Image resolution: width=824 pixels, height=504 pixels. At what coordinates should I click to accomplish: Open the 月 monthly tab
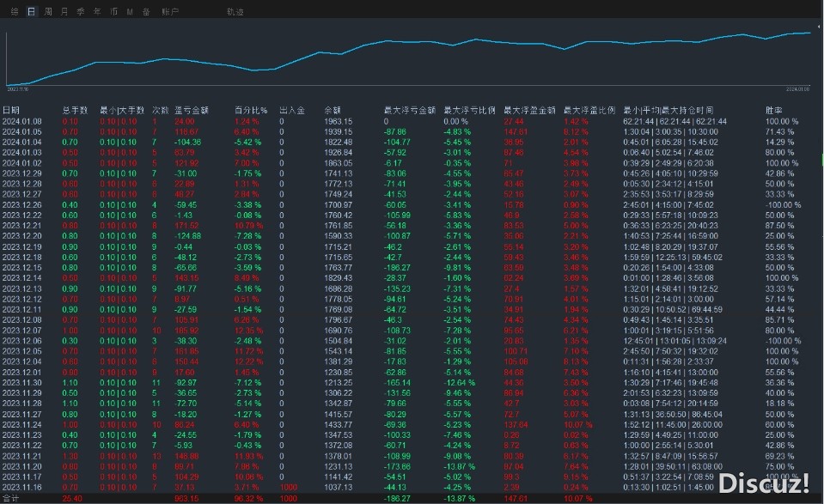point(64,12)
